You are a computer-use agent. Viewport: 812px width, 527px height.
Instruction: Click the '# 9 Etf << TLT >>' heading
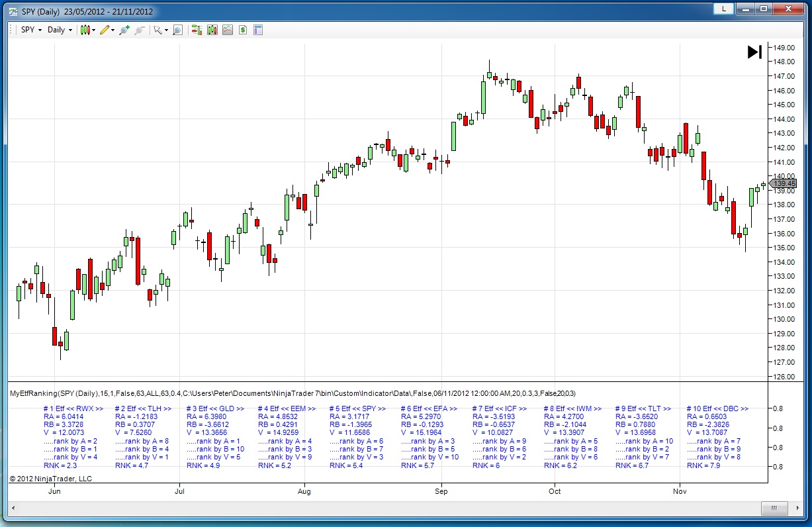pyautogui.click(x=643, y=408)
